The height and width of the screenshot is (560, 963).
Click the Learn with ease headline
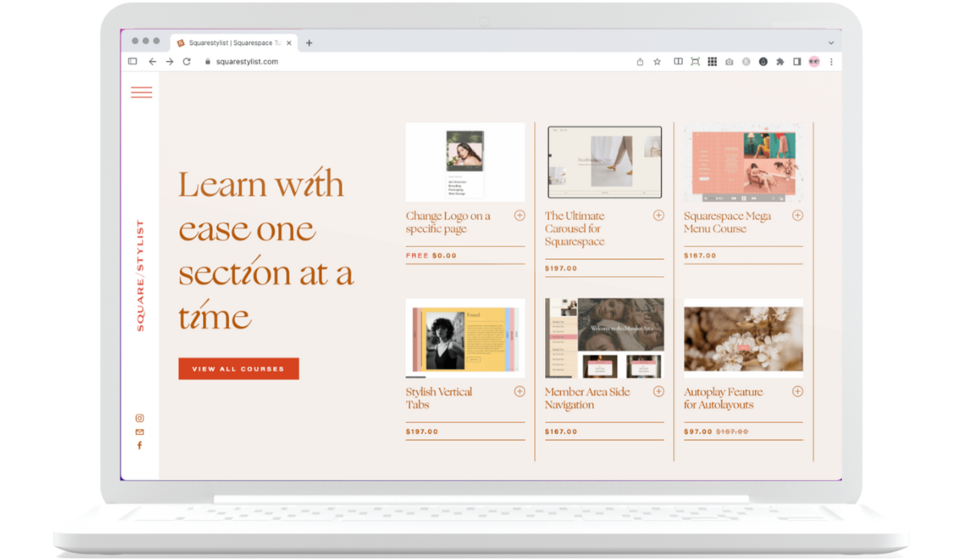[266, 250]
